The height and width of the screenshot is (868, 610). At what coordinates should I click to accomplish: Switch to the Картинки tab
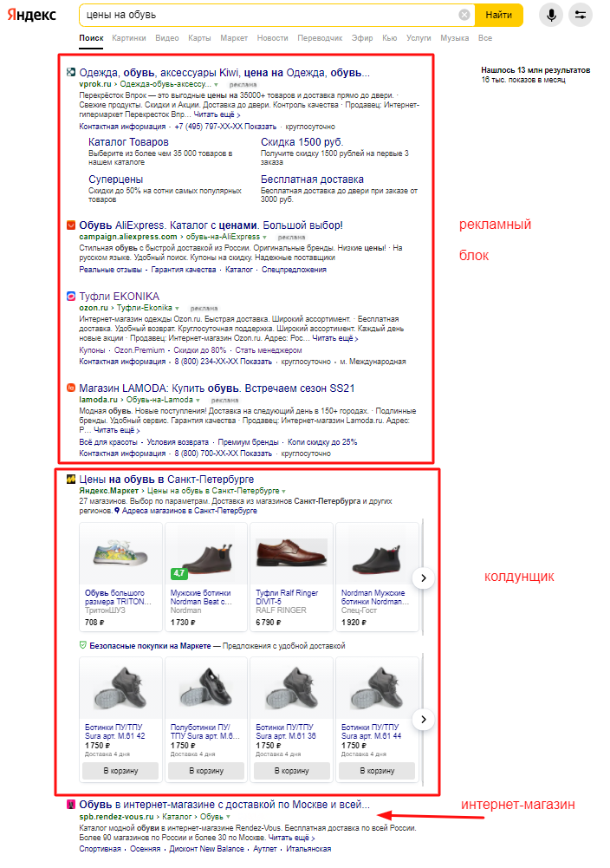[129, 38]
